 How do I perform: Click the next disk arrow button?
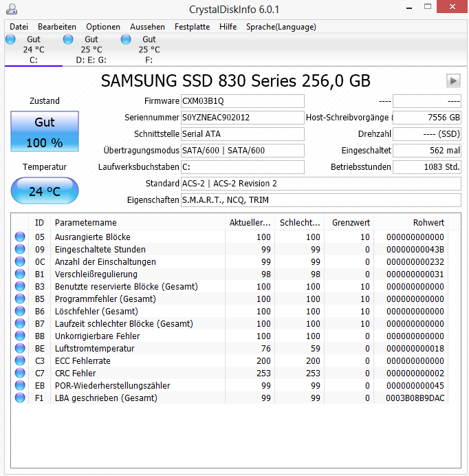(x=453, y=81)
